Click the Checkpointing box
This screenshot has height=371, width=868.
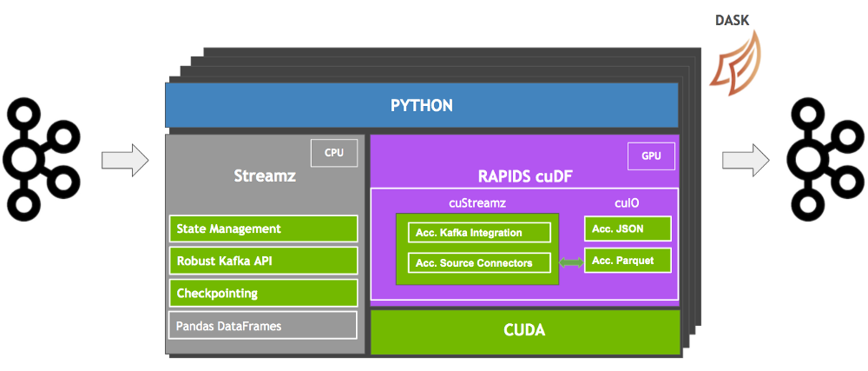263,293
